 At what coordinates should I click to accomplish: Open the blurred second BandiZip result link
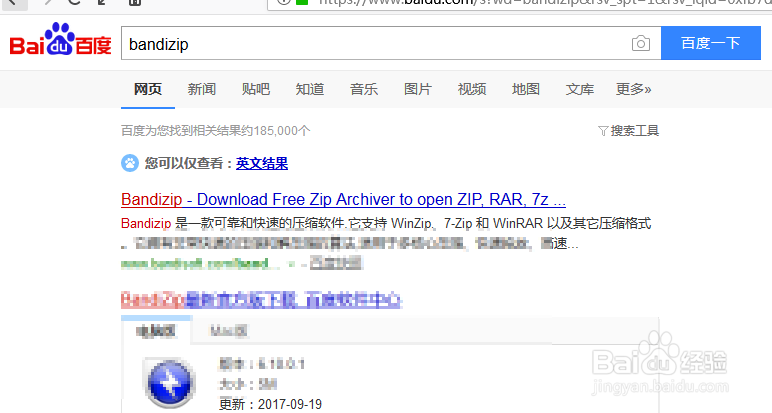(x=261, y=300)
